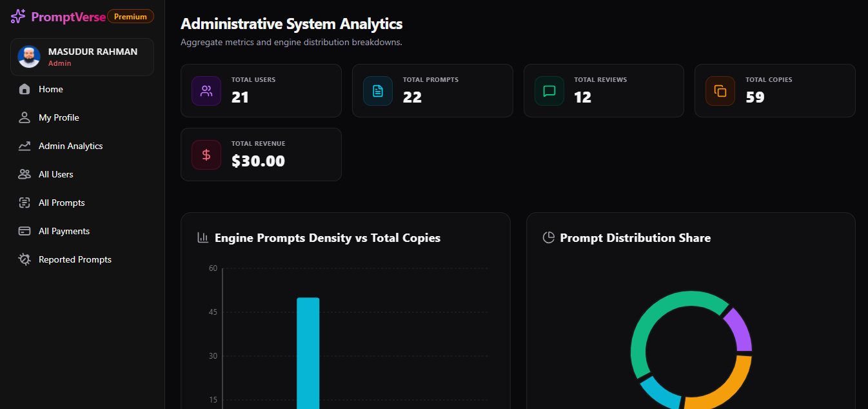Viewport: 868px width, 409px height.
Task: Click the Admin Analytics trend-line icon
Action: point(25,146)
